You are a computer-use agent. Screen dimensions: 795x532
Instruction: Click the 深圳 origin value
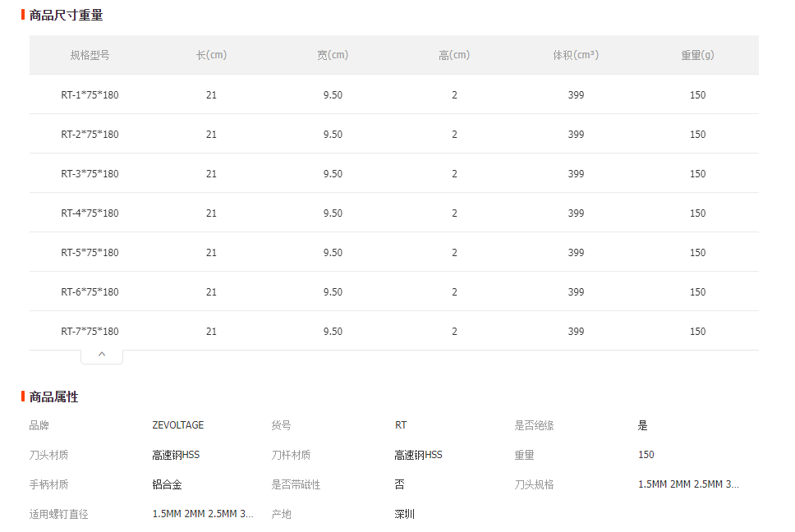pos(405,514)
